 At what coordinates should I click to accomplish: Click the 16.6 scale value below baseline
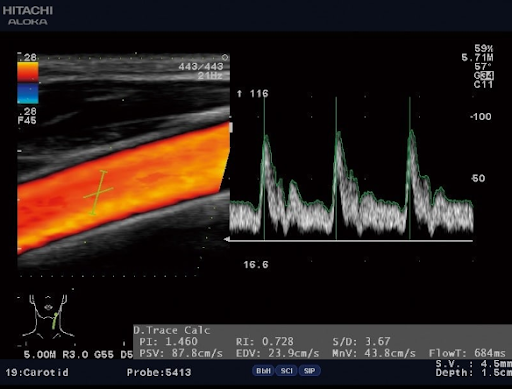[x=256, y=265]
